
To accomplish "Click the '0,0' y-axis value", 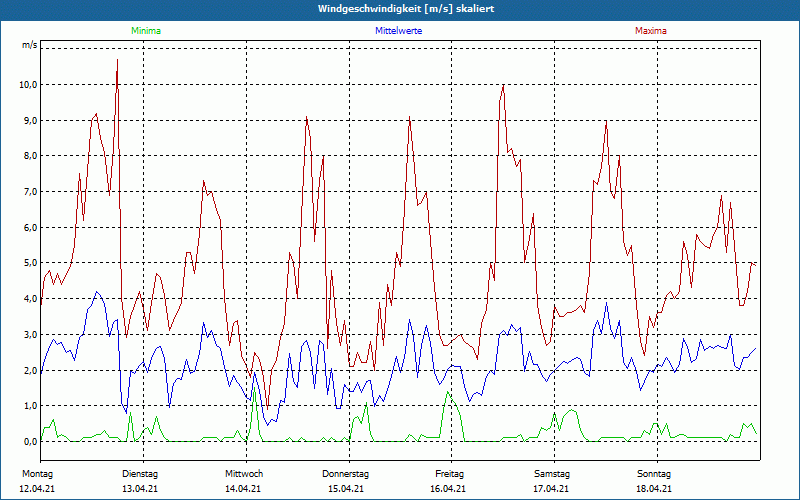I will pos(31,442).
